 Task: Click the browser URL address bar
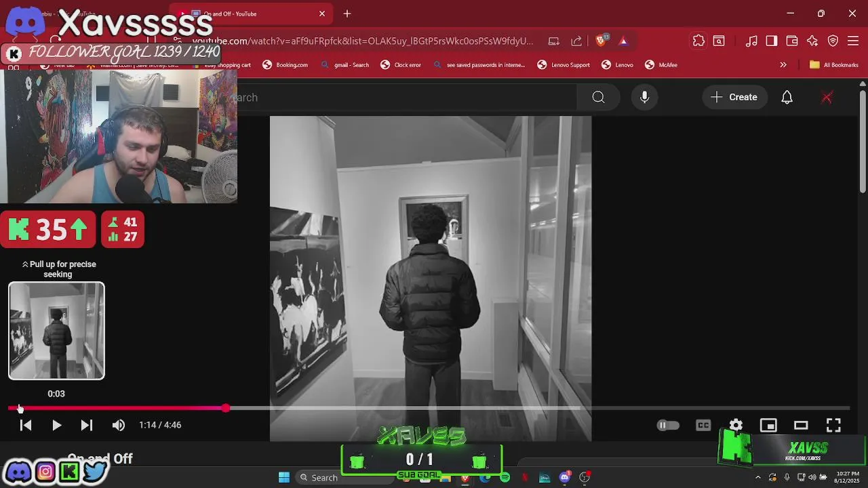[363, 41]
